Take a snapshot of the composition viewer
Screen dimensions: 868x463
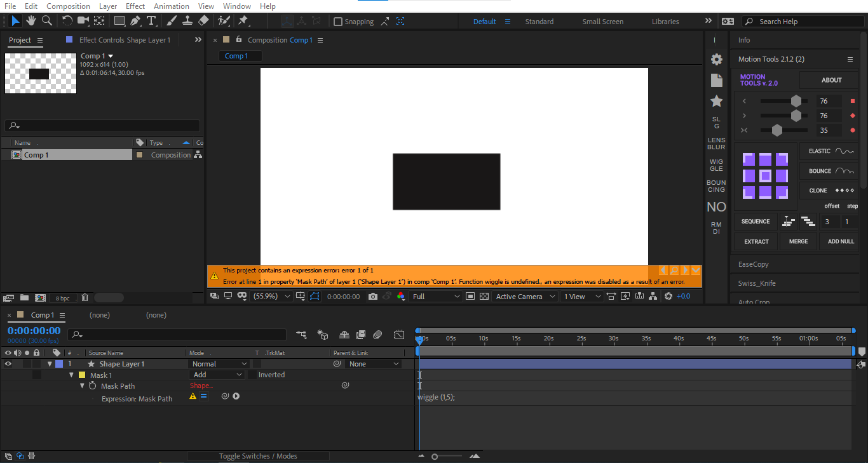pyautogui.click(x=373, y=296)
